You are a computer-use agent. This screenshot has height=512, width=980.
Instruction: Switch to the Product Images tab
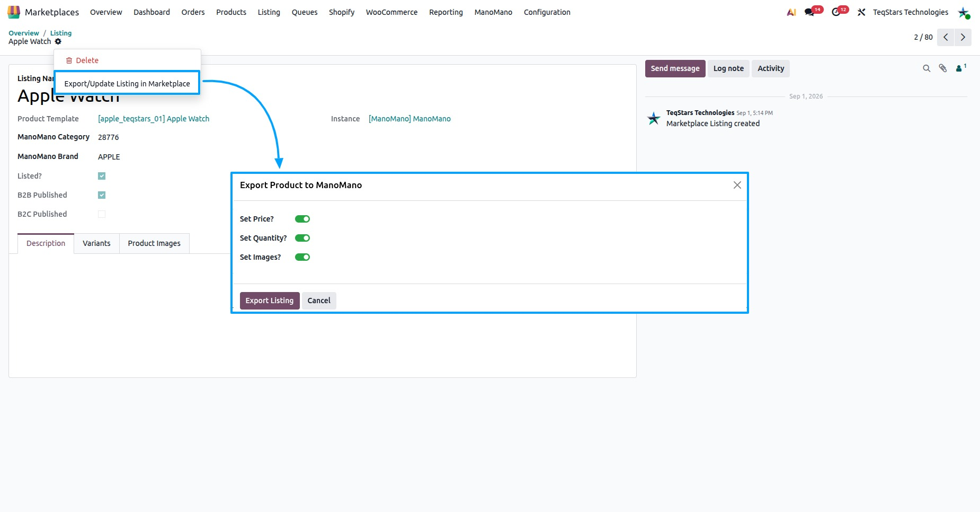[x=154, y=243]
